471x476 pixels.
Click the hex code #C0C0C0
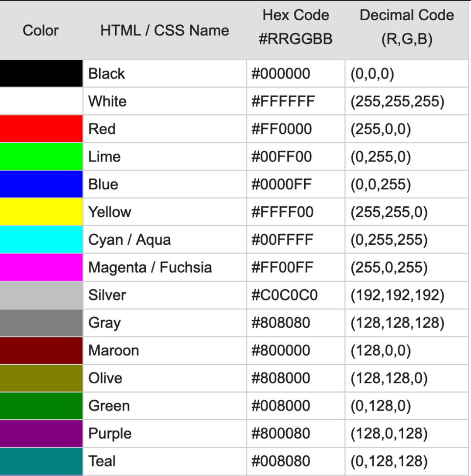(x=284, y=295)
